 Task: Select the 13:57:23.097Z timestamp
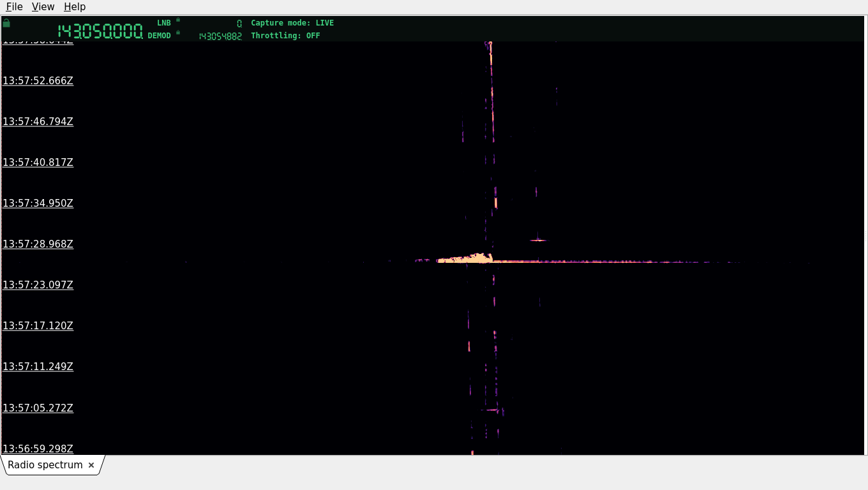pos(38,285)
